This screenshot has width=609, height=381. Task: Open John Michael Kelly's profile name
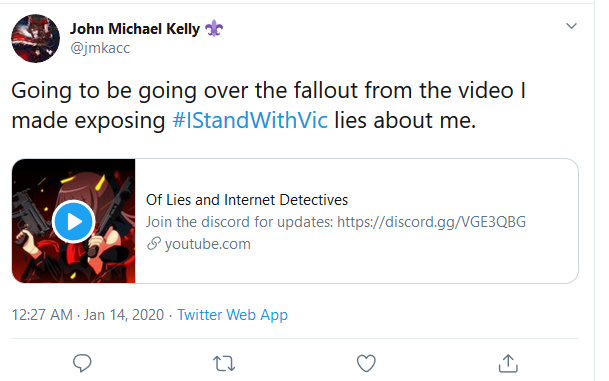coord(135,29)
